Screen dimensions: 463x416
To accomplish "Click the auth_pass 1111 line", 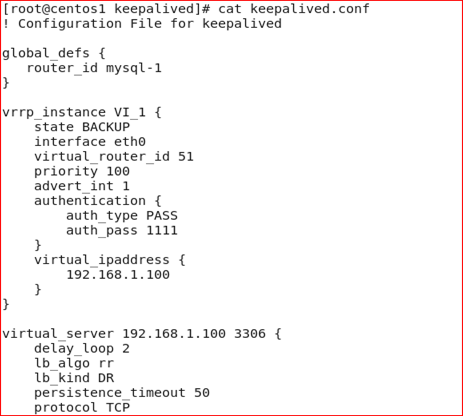I will pos(122,230).
